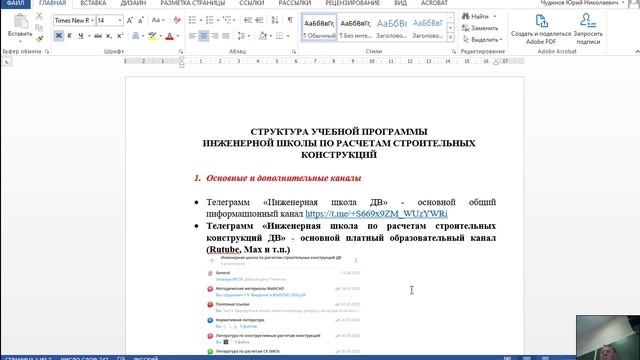Click the Заменить (Replace) button
Viewport: 640px width, 360px height.
(x=480, y=28)
